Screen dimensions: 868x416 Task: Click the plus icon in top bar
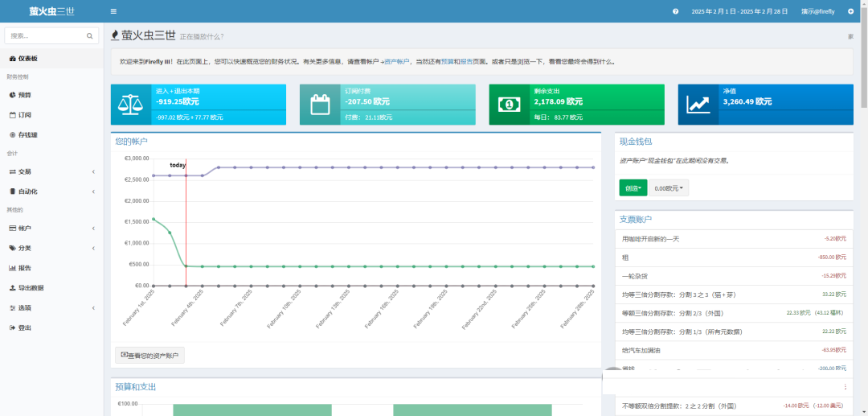coord(850,11)
